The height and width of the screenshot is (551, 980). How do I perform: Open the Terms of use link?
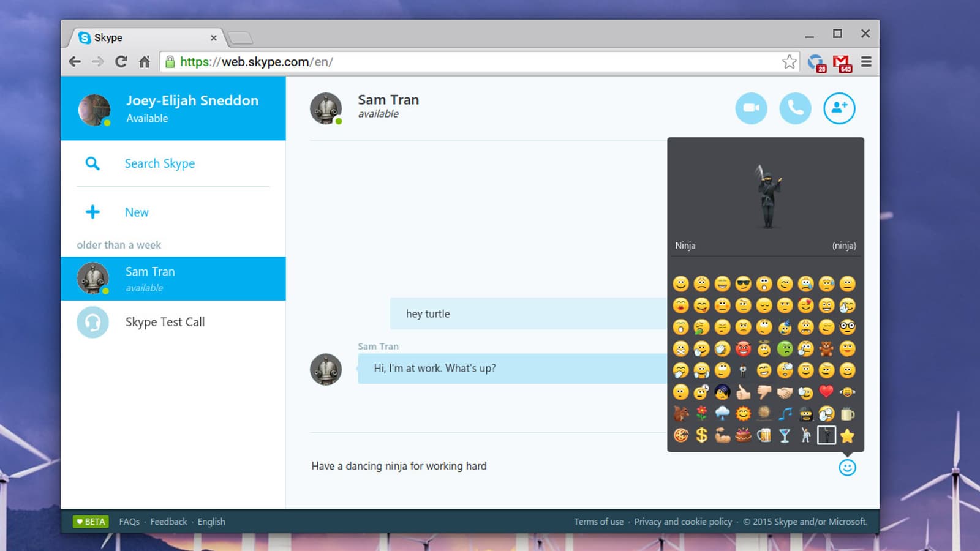[598, 522]
